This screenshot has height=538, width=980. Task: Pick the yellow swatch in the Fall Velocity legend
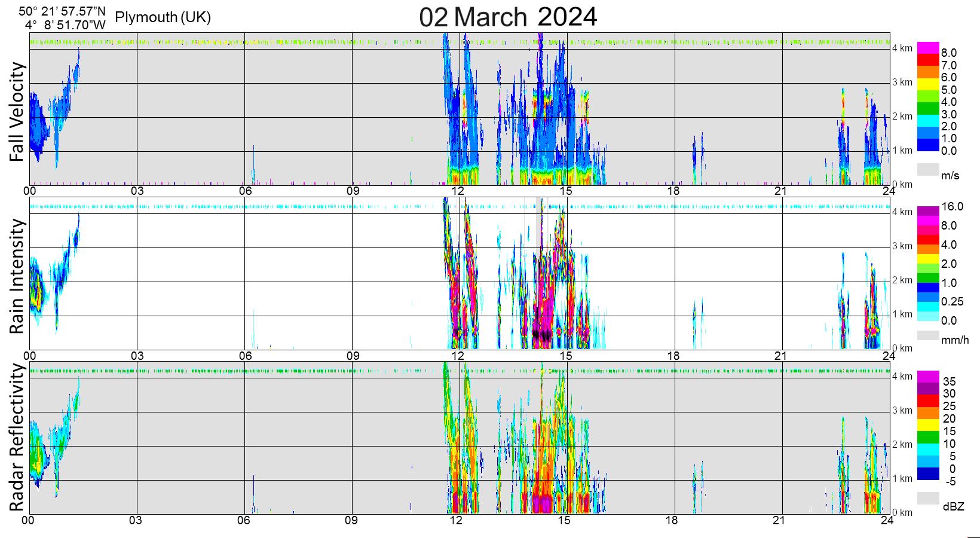coord(928,84)
